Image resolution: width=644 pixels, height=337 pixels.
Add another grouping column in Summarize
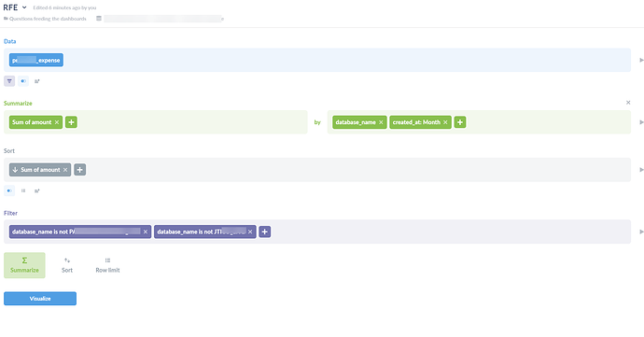click(460, 122)
